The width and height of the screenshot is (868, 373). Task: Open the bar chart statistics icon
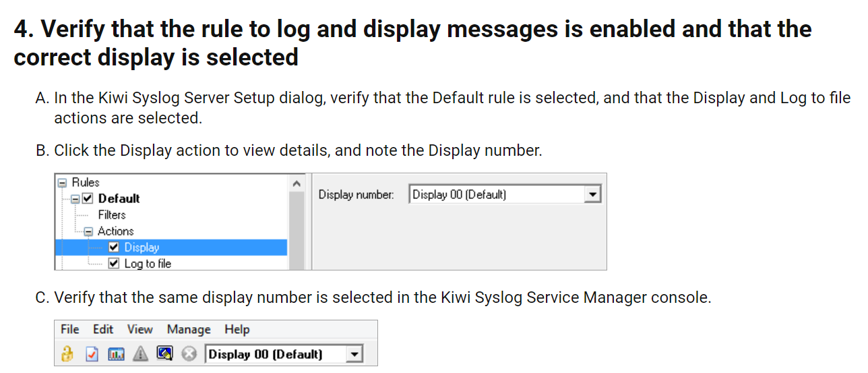pyautogui.click(x=116, y=354)
